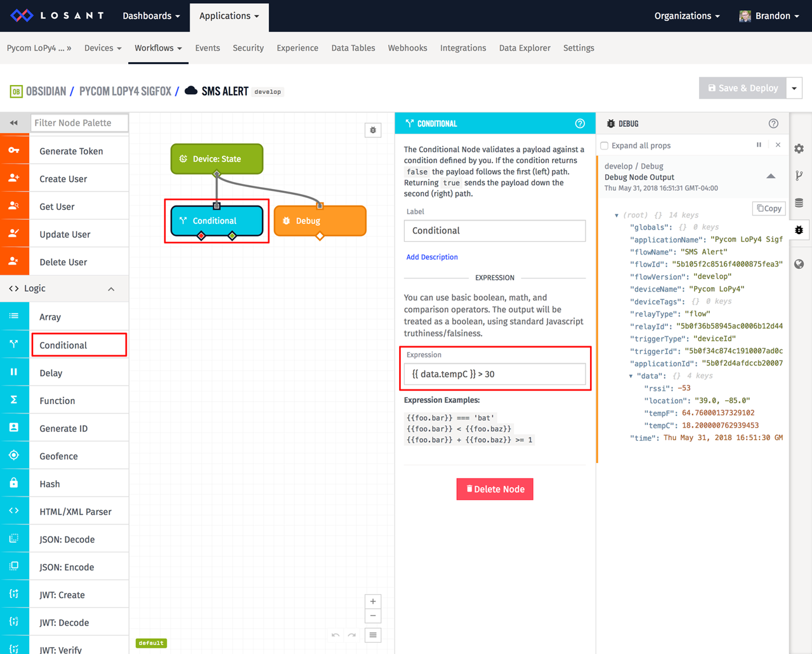The width and height of the screenshot is (812, 654).
Task: Collapse the root JSON tree node
Action: [x=617, y=216]
